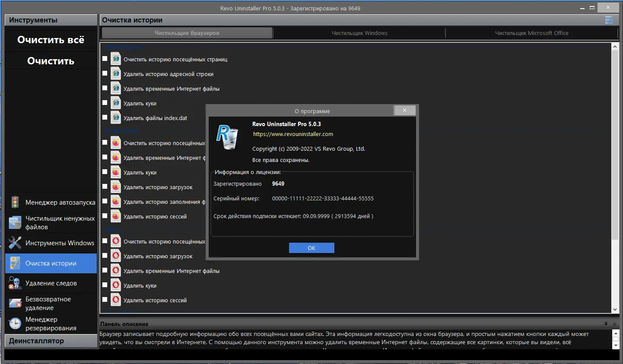Image resolution: width=623 pixels, height=364 pixels.
Task: Check Удалить историю загрузок for Opera
Action: point(104,256)
